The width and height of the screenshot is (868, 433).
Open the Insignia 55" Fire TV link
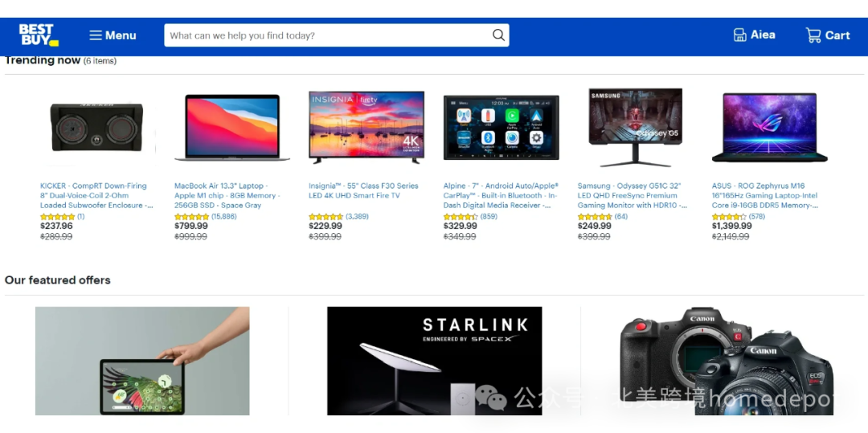363,190
